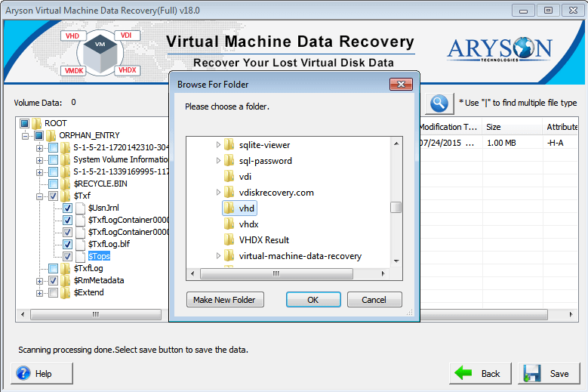Select the $Tops file in tree
The height and width of the screenshot is (392, 588).
pos(99,256)
